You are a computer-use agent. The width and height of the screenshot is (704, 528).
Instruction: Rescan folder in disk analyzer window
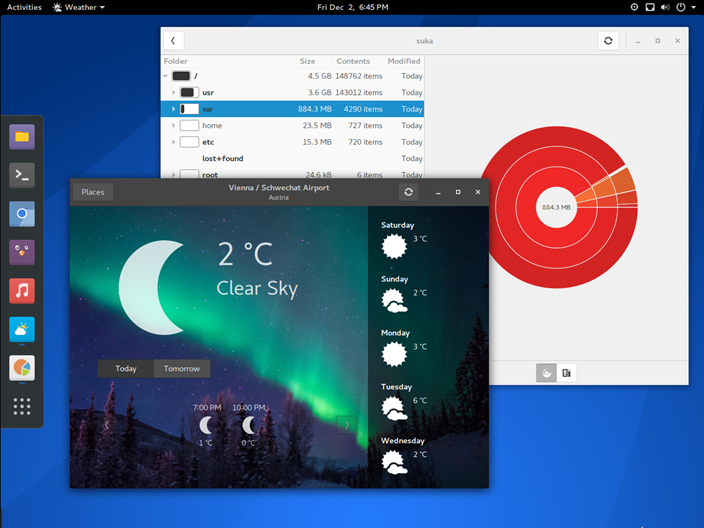tap(608, 41)
